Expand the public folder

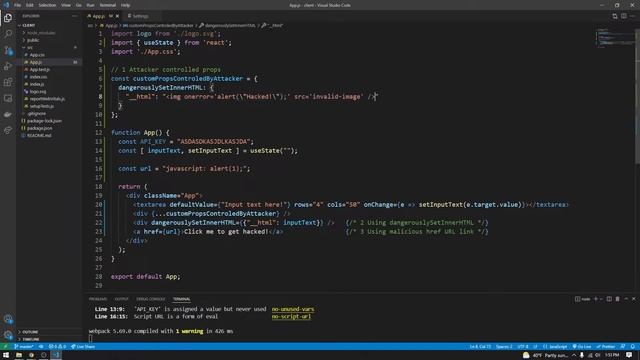pyautogui.click(x=49, y=40)
